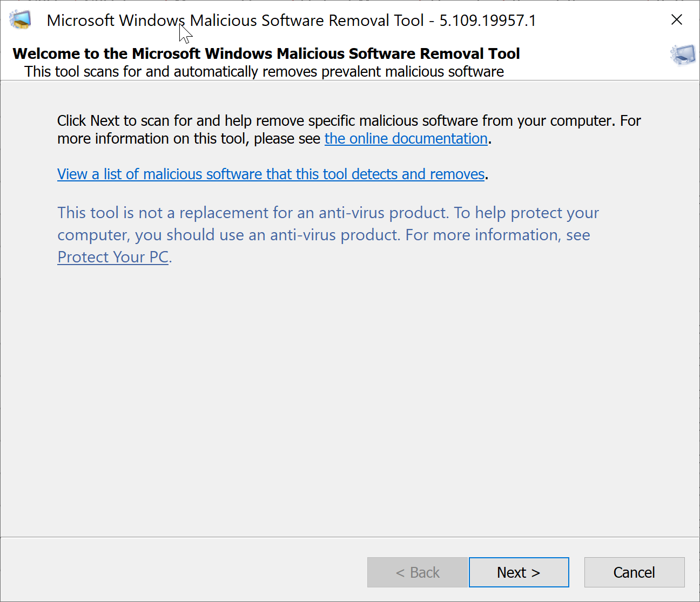Click the window title text with version 5.109.19957.1
The image size is (700, 602).
(x=292, y=21)
